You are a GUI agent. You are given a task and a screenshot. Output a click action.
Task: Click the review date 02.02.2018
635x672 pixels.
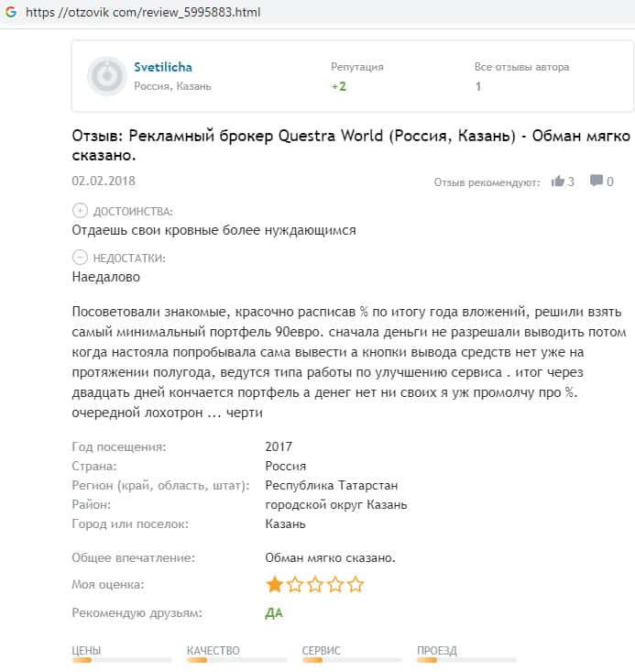click(x=103, y=181)
